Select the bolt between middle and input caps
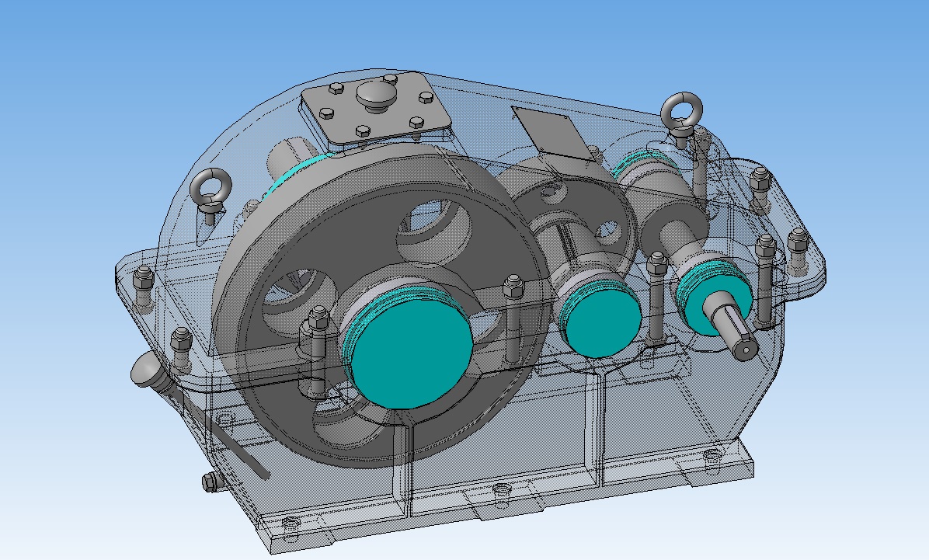This screenshot has height=560, width=929. point(656,299)
